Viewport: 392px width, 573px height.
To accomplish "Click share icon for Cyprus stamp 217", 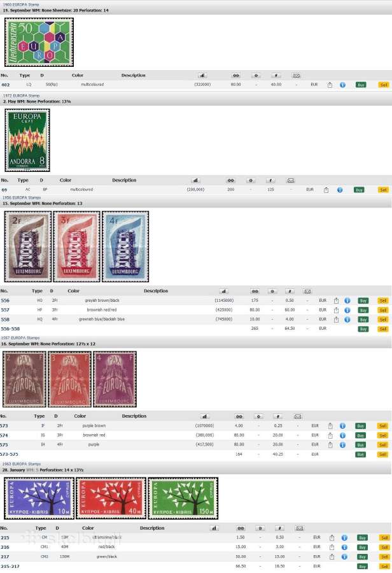I will click(x=332, y=557).
